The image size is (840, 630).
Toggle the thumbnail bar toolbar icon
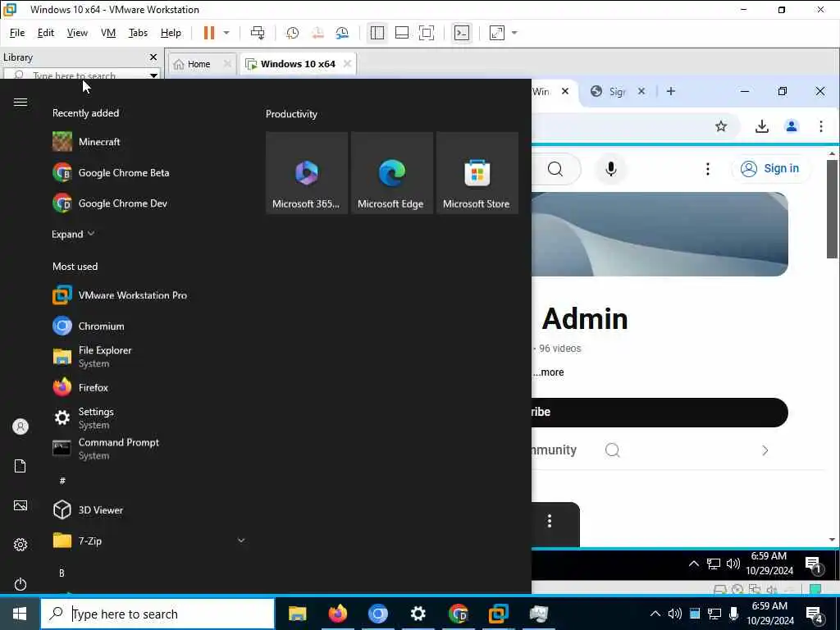(x=402, y=33)
